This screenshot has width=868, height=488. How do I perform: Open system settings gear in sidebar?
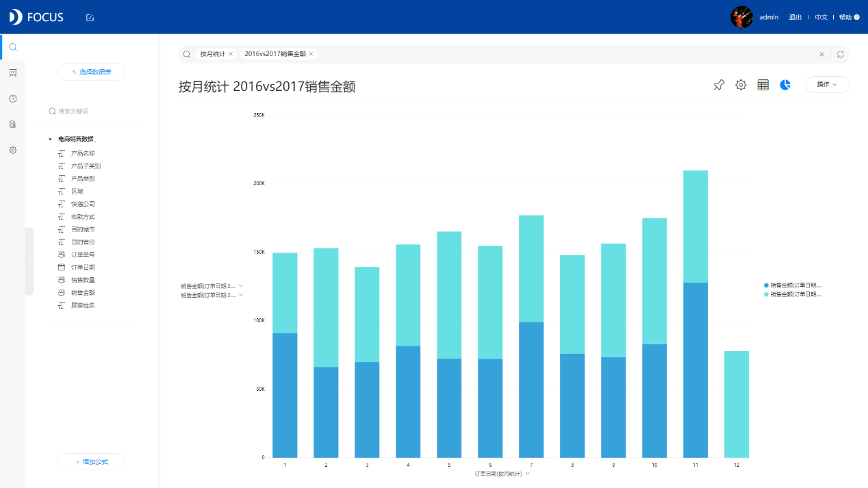12,150
